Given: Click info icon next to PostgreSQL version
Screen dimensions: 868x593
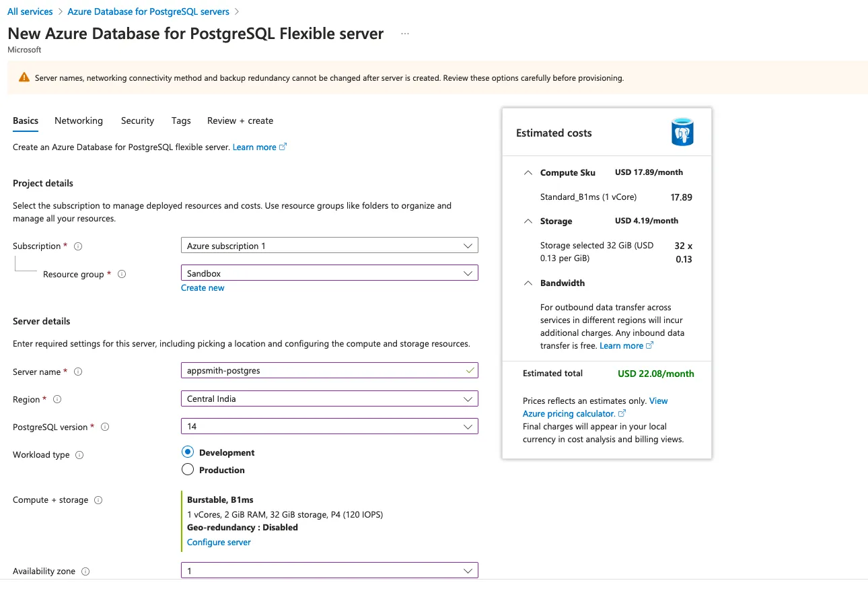Looking at the screenshot, I should [105, 427].
